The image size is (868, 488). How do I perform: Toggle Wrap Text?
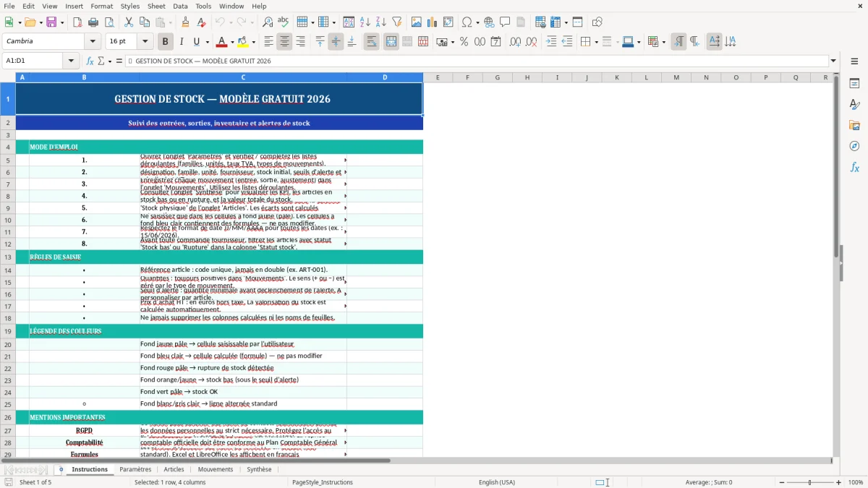click(371, 42)
